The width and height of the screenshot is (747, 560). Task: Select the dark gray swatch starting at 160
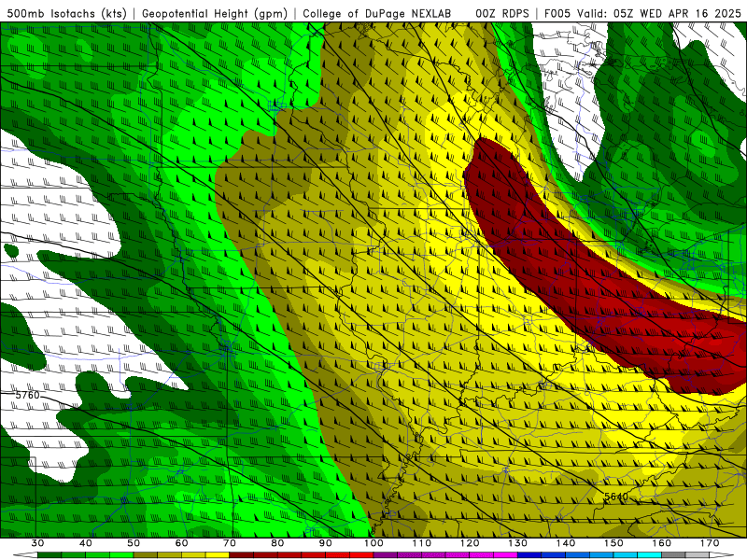[673, 555]
